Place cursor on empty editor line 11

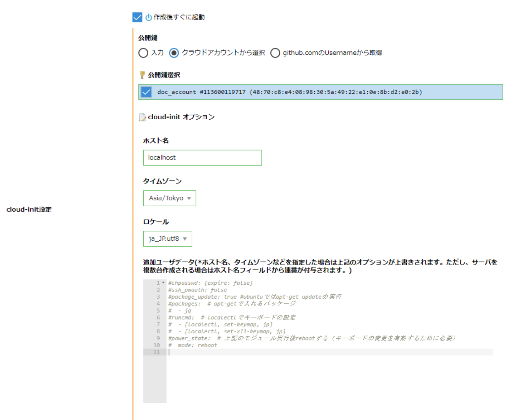(319, 352)
